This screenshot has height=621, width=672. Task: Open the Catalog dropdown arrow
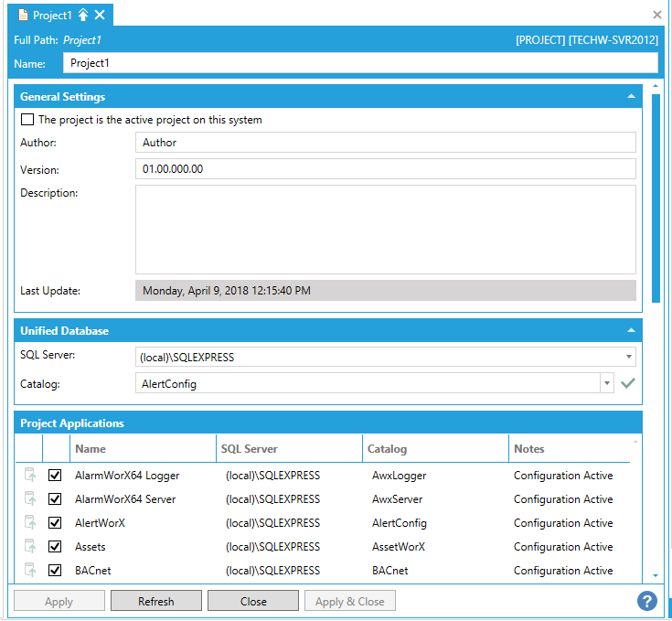[x=606, y=384]
